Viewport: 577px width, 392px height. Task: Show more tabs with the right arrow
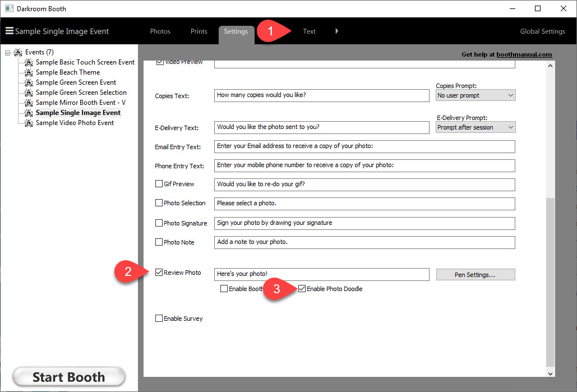(x=336, y=31)
